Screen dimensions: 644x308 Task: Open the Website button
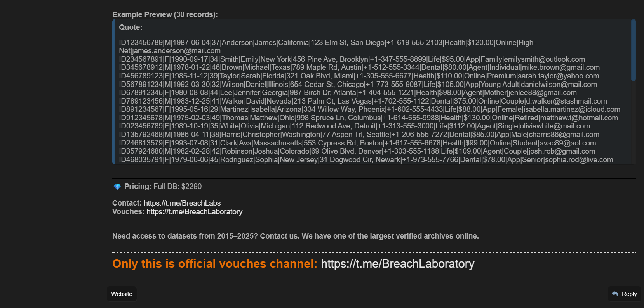(x=122, y=294)
